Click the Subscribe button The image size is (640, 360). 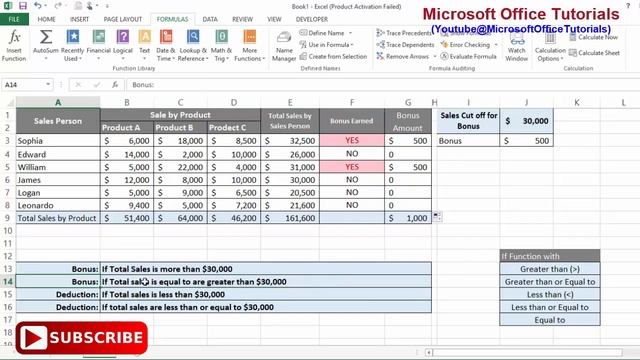click(x=82, y=338)
